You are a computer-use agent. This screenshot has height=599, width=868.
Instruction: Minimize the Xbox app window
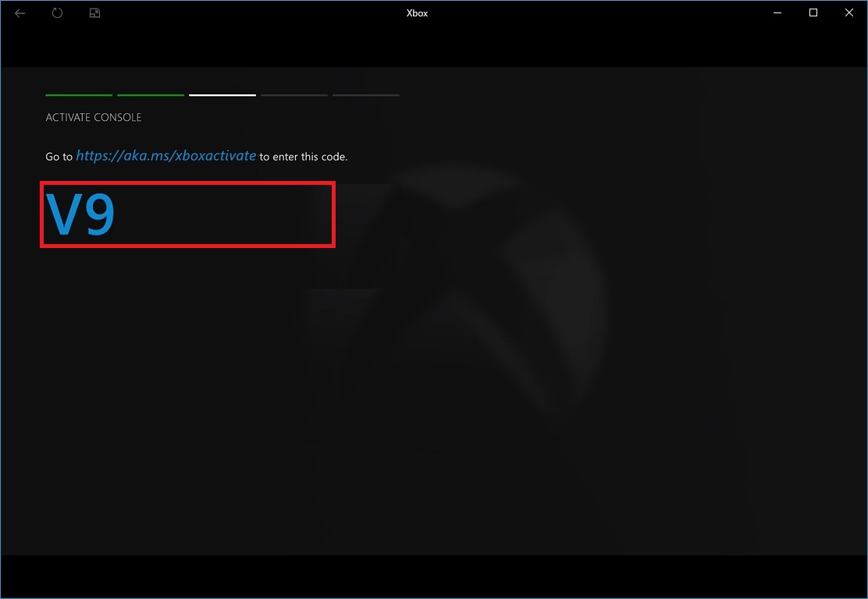click(x=777, y=12)
